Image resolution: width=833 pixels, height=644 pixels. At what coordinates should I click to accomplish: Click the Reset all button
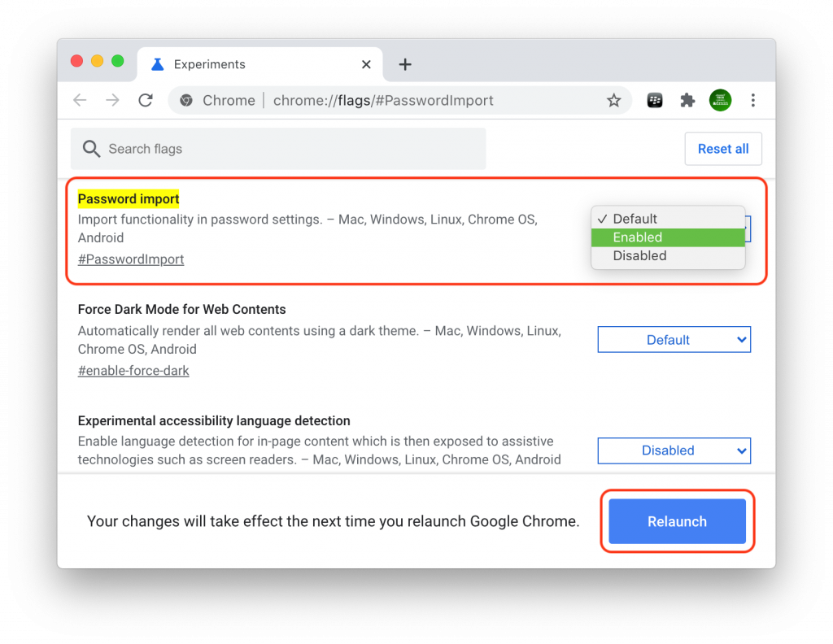click(x=723, y=149)
